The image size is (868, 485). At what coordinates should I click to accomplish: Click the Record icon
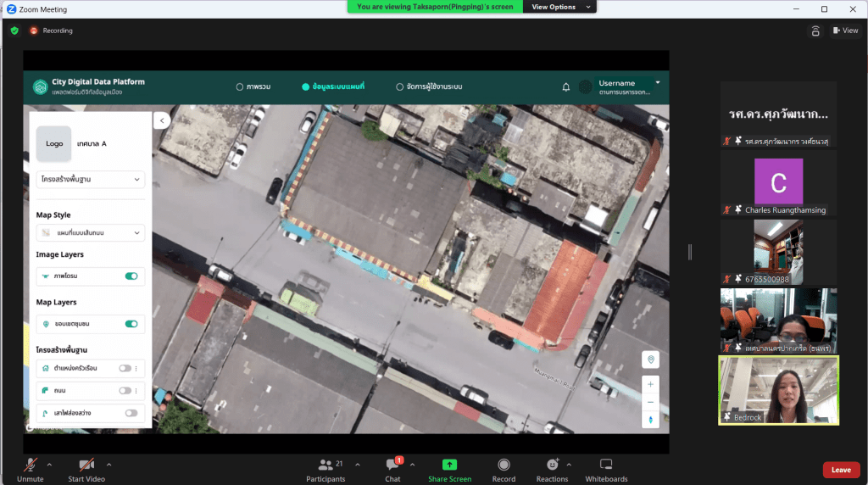click(x=504, y=465)
